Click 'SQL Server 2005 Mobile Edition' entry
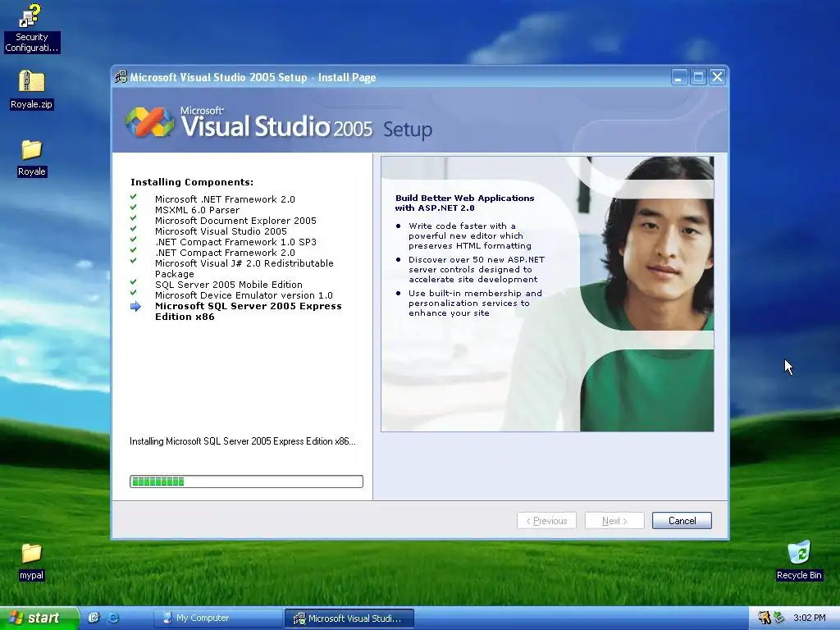This screenshot has width=840, height=630. click(x=229, y=285)
